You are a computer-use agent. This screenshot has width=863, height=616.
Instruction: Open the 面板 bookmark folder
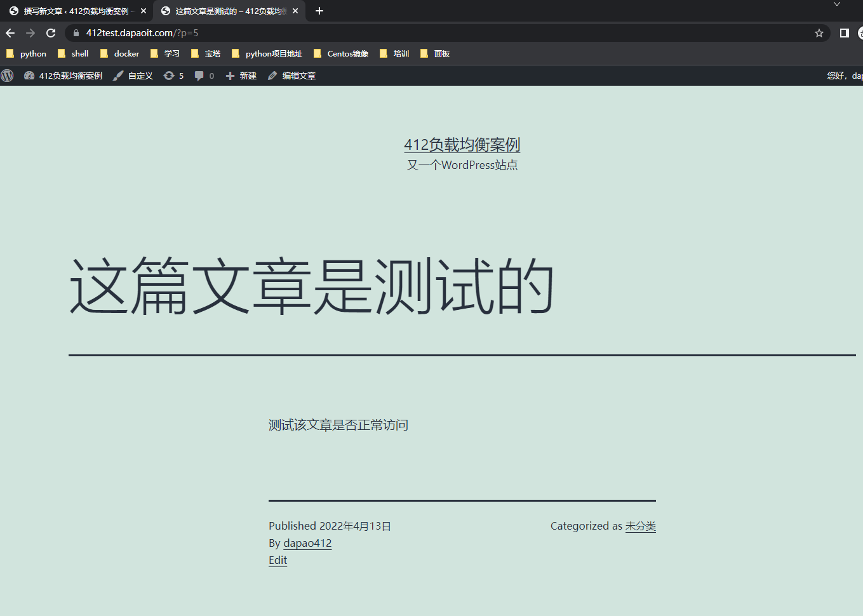(435, 54)
